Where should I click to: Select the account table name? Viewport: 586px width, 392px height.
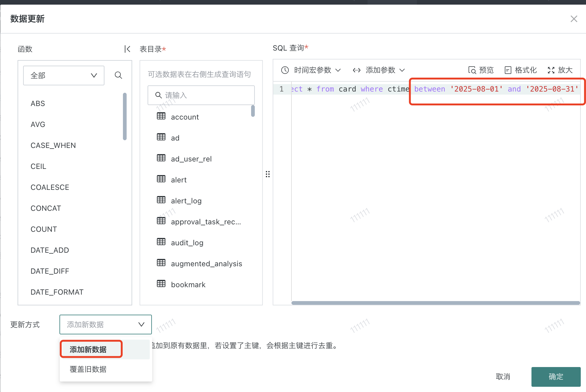(x=185, y=117)
